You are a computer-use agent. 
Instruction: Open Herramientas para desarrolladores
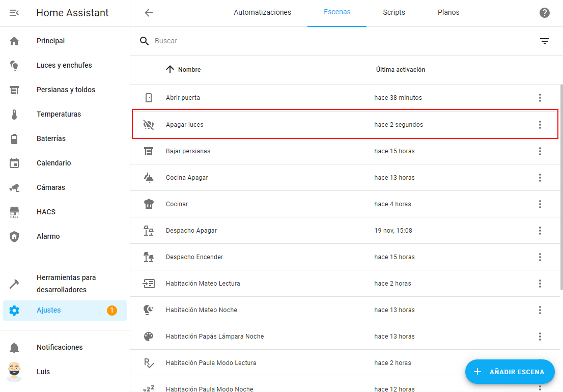pos(66,284)
